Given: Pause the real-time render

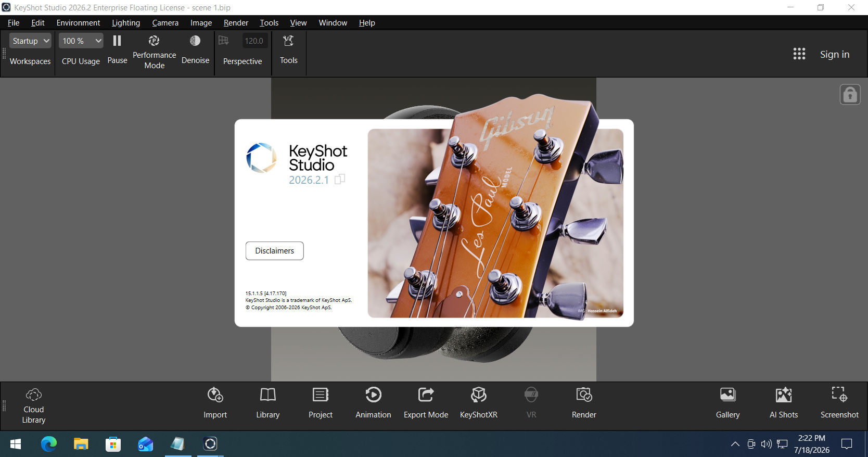Looking at the screenshot, I should [117, 50].
